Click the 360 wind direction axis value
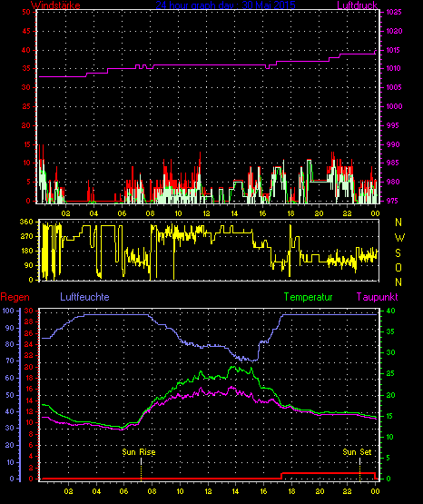The image size is (423, 504). 26,222
